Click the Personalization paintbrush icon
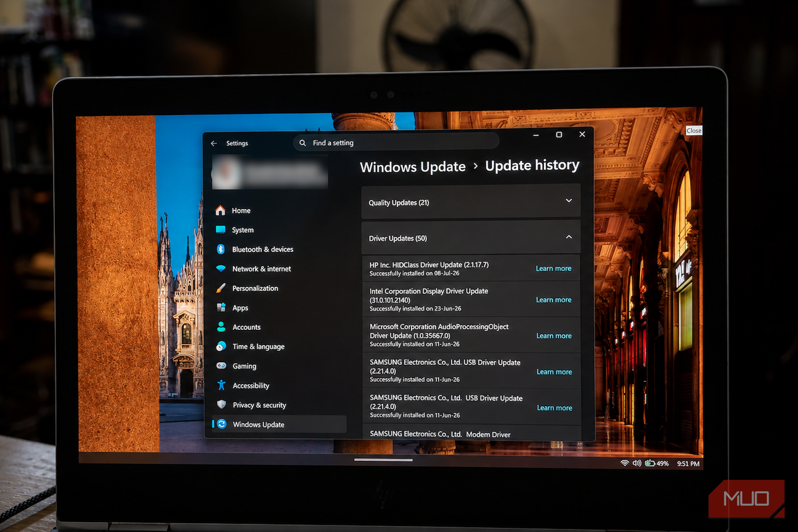Viewport: 798px width, 532px height. pos(221,288)
